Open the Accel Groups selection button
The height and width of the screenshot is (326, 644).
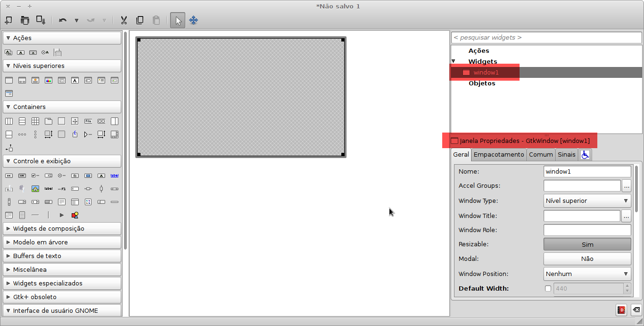tap(627, 185)
